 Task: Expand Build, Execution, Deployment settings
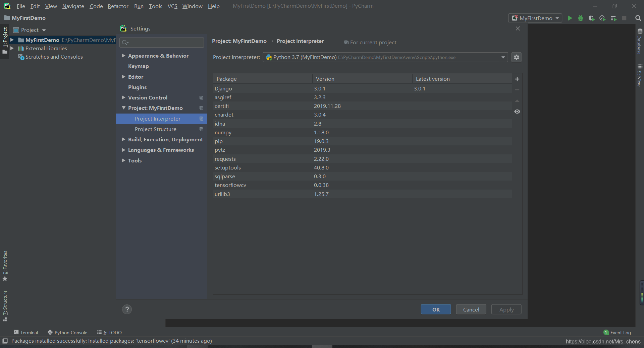pos(123,139)
